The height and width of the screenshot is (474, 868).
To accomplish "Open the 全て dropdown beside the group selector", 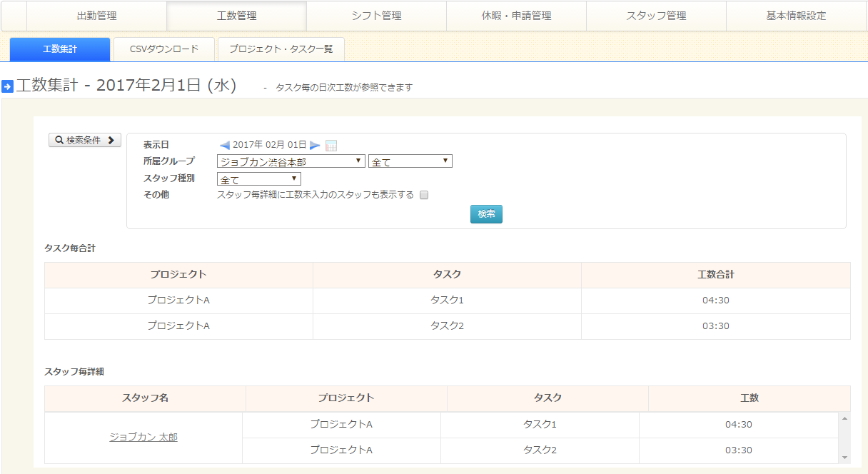I will coord(410,161).
